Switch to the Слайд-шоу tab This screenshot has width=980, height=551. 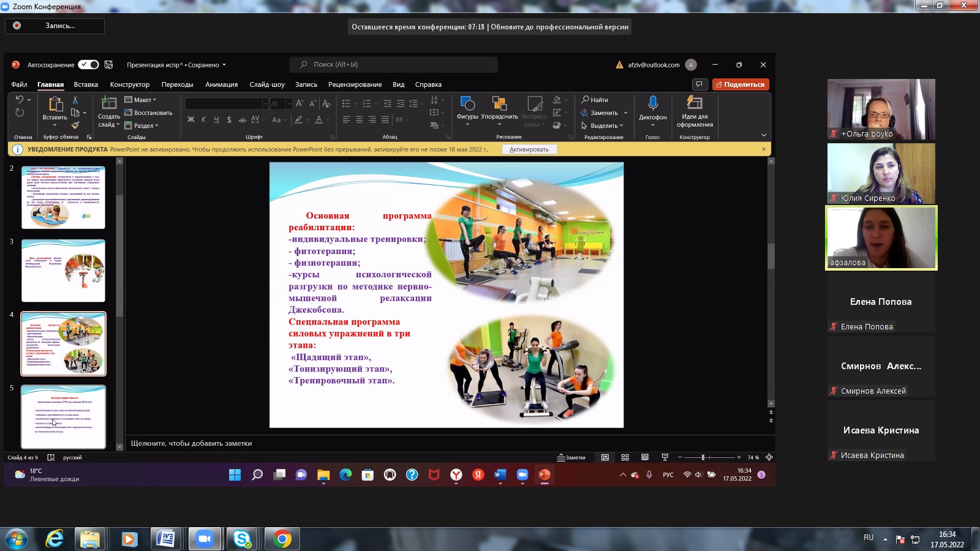[267, 84]
